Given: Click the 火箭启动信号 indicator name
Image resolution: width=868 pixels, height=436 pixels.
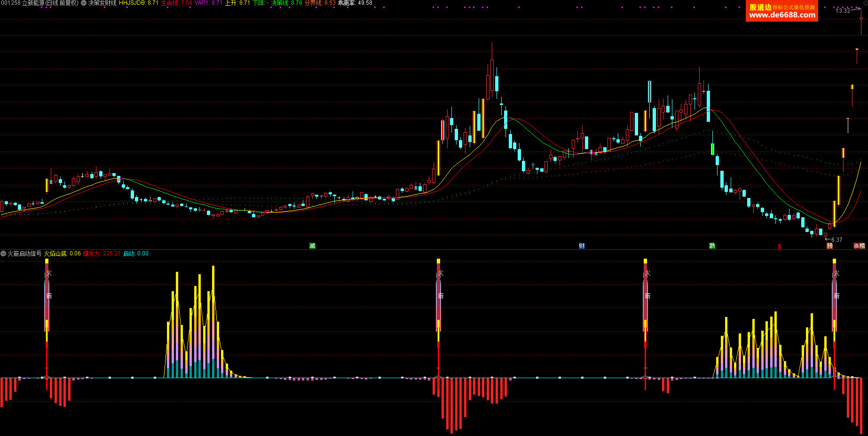Looking at the screenshot, I should point(24,254).
